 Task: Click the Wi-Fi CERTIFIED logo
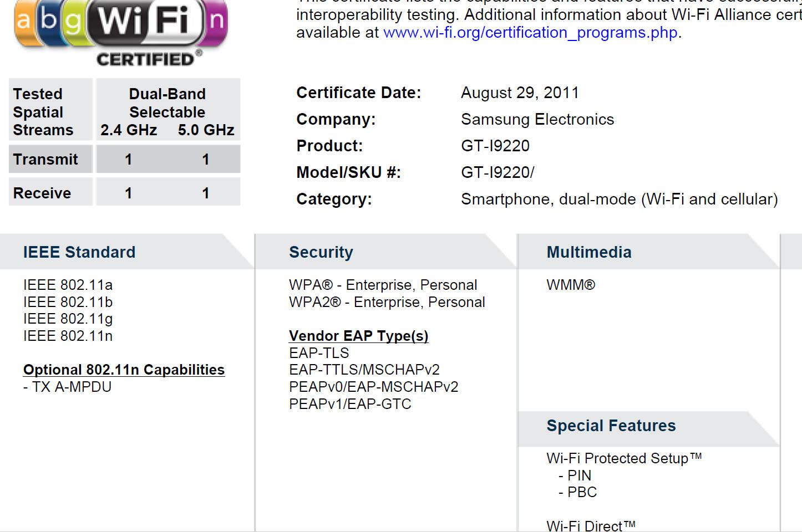(120, 32)
